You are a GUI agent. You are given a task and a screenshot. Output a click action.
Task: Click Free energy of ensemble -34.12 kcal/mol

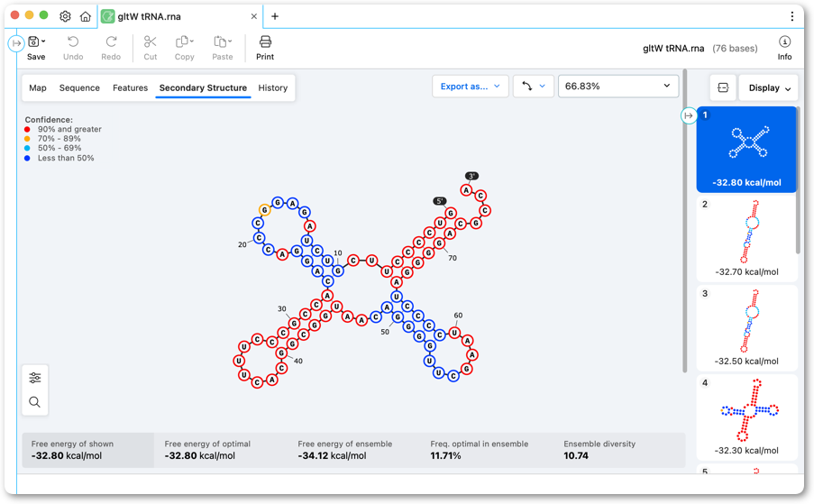click(x=333, y=455)
